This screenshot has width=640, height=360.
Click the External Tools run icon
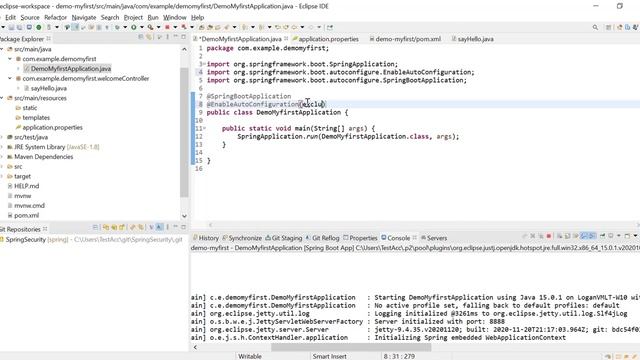[x=151, y=27]
